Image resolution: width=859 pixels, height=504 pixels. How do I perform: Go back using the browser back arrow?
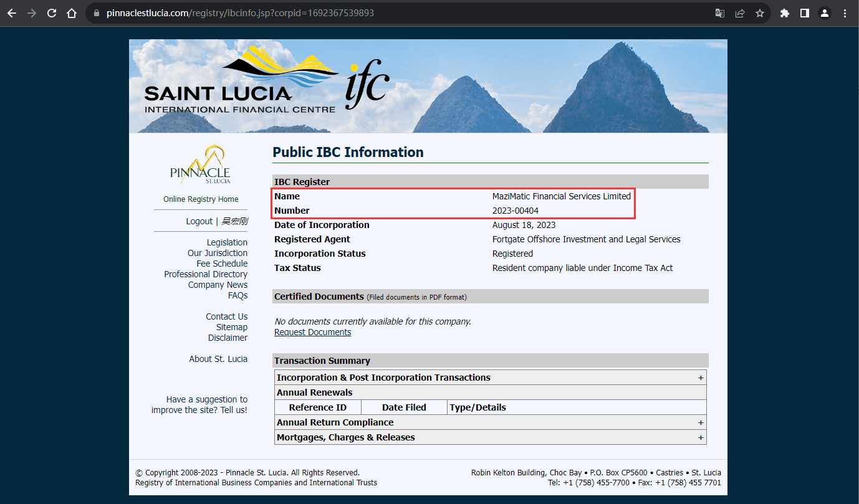tap(12, 13)
